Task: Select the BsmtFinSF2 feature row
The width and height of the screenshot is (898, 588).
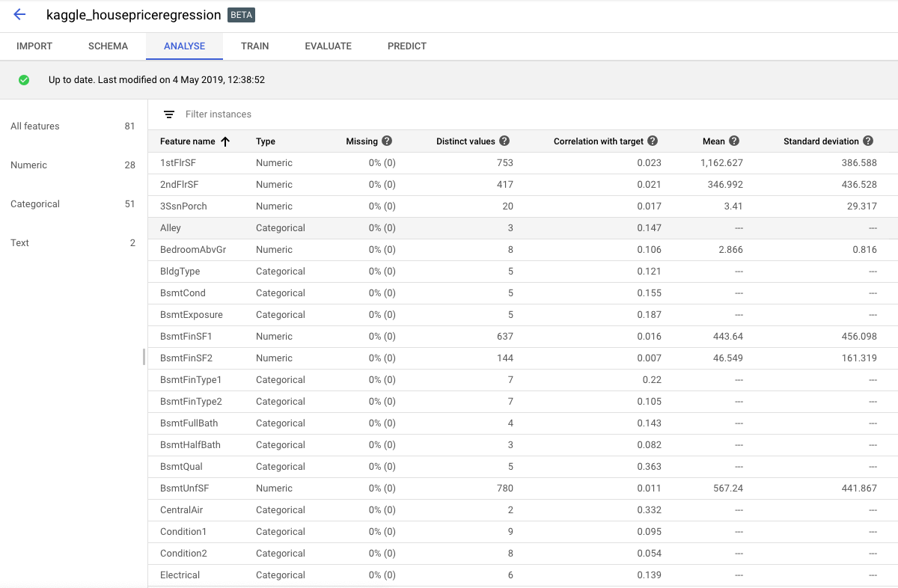Action: click(x=523, y=358)
